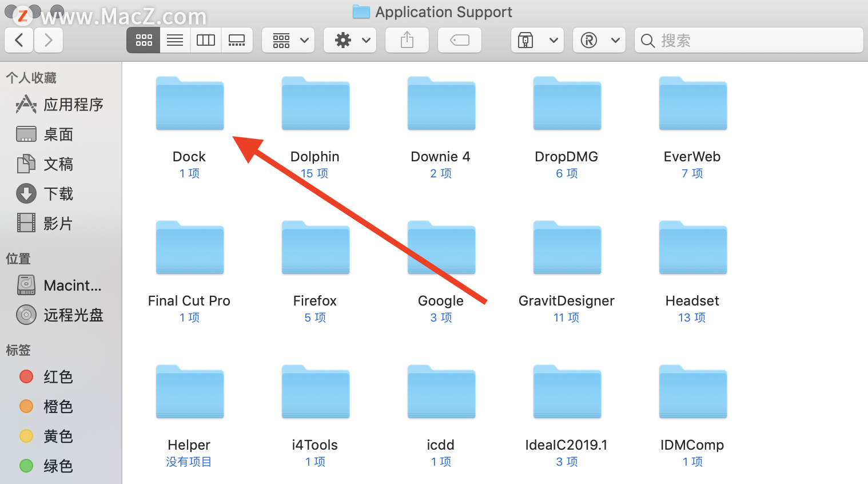Click the 个人收藏 sidebar section header

coord(31,78)
